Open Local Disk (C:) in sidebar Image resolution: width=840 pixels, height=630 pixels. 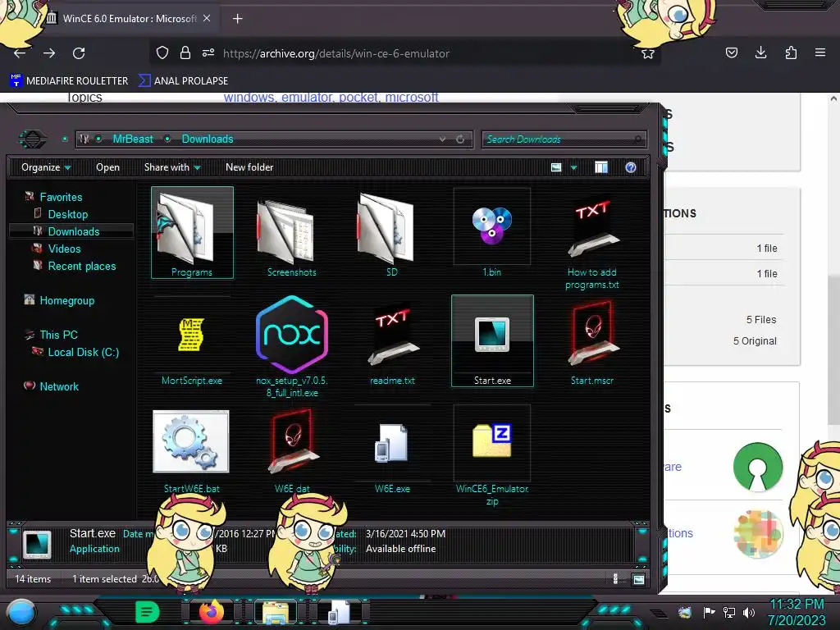click(x=83, y=352)
